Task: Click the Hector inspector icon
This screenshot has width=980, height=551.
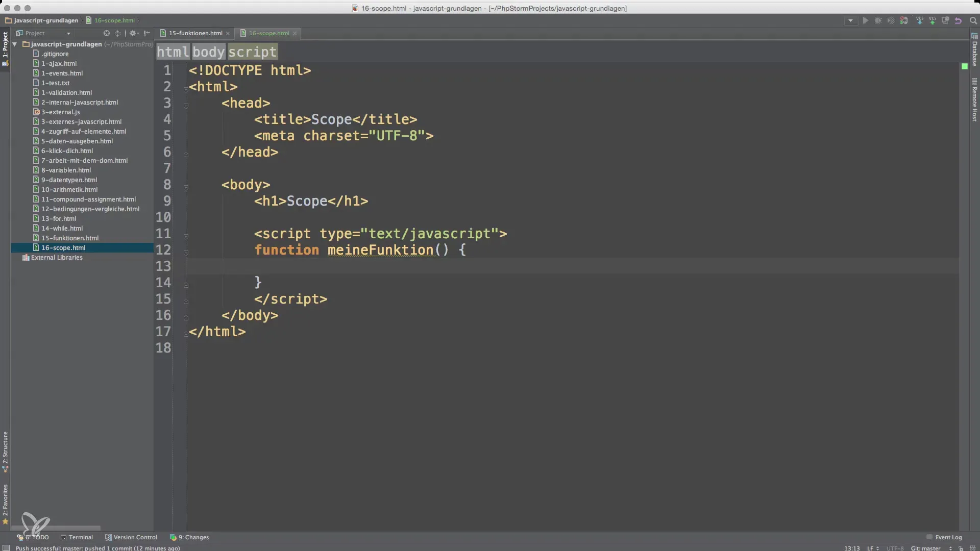Action: 972,548
